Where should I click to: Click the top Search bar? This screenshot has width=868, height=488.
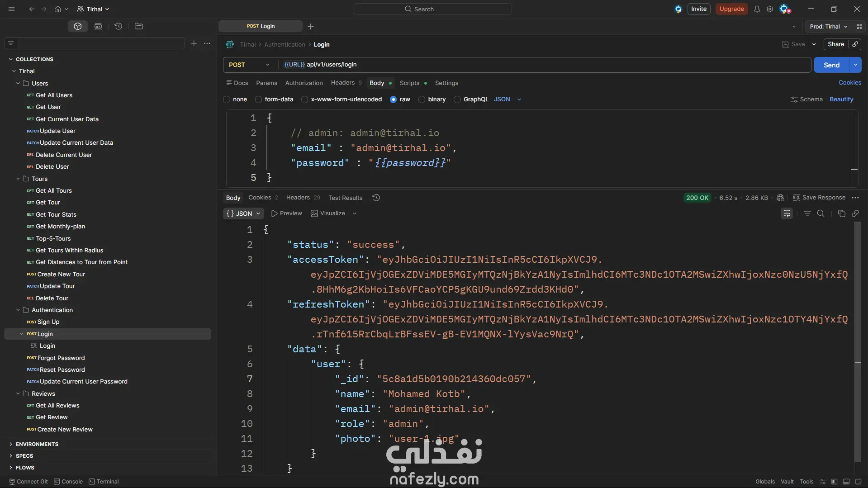[x=432, y=9]
